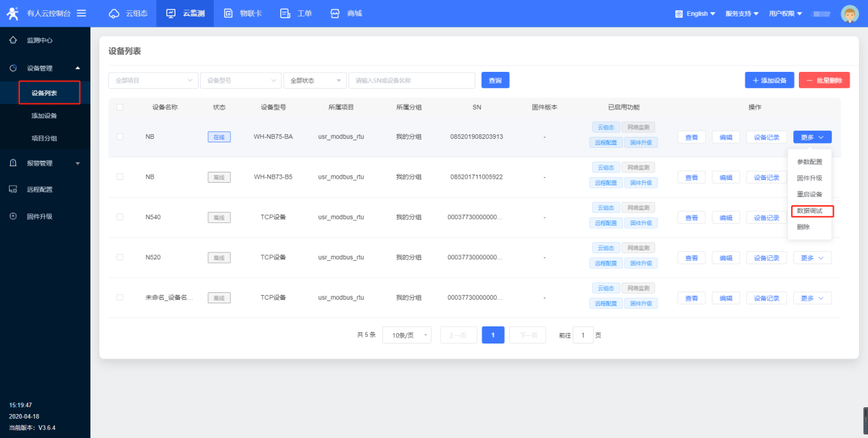This screenshot has width=868, height=438.
Task: Open the English language dropdown
Action: pyautogui.click(x=695, y=14)
